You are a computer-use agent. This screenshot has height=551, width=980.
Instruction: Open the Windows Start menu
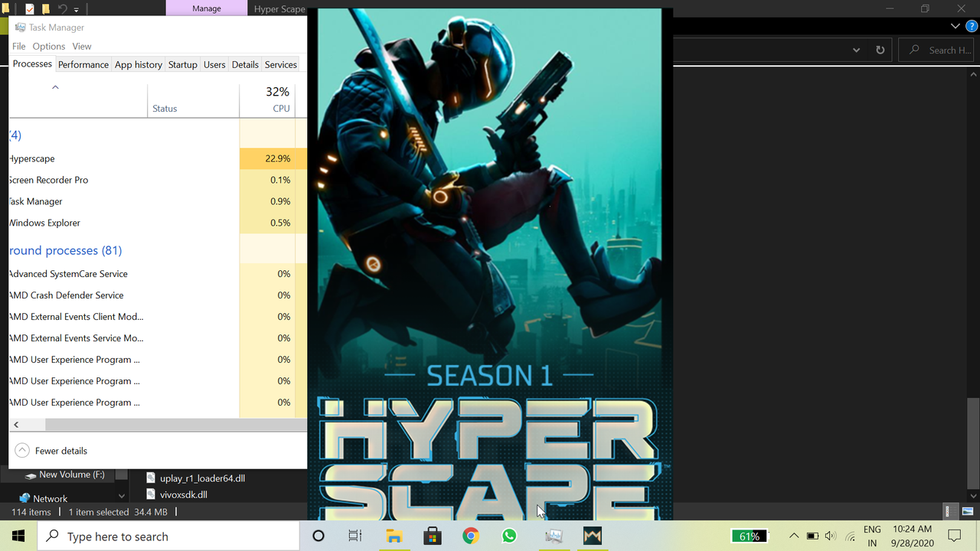18,536
